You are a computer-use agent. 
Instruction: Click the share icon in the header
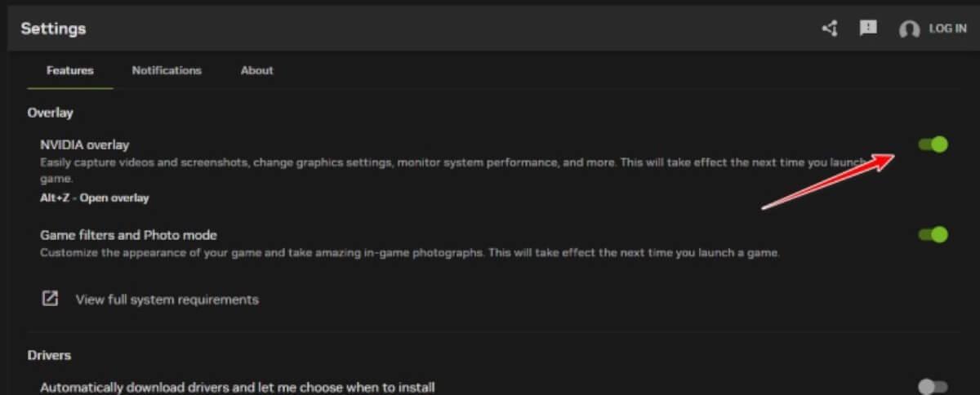(830, 29)
